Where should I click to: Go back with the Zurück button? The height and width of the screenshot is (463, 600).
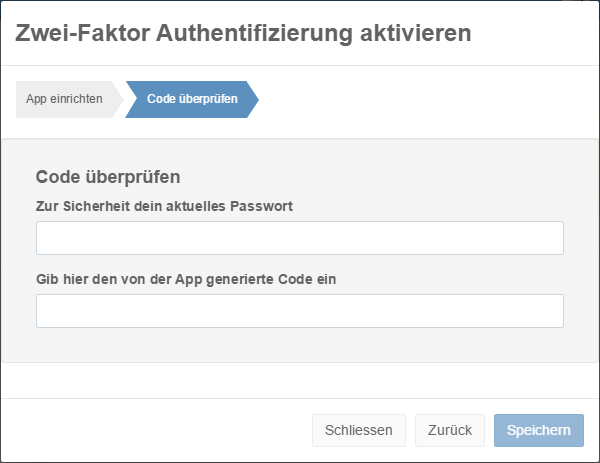pyautogui.click(x=449, y=430)
